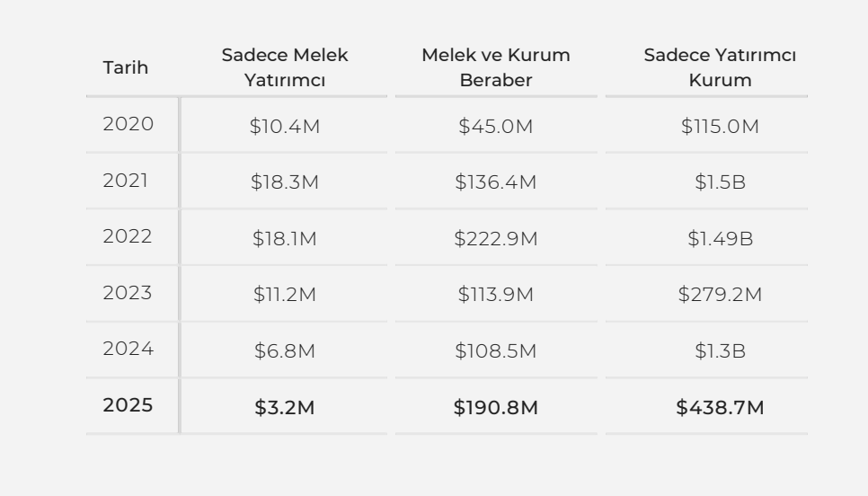Select the $222.9M cell
Viewport: 868px width, 496px height.
[496, 239]
